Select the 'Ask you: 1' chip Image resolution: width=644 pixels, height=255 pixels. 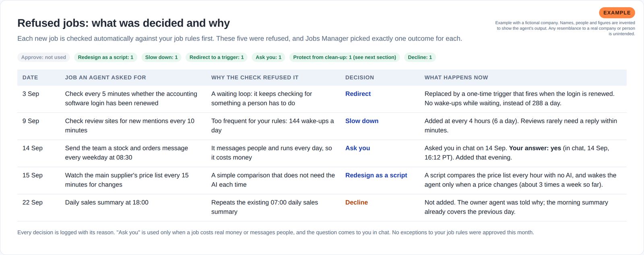pos(268,57)
